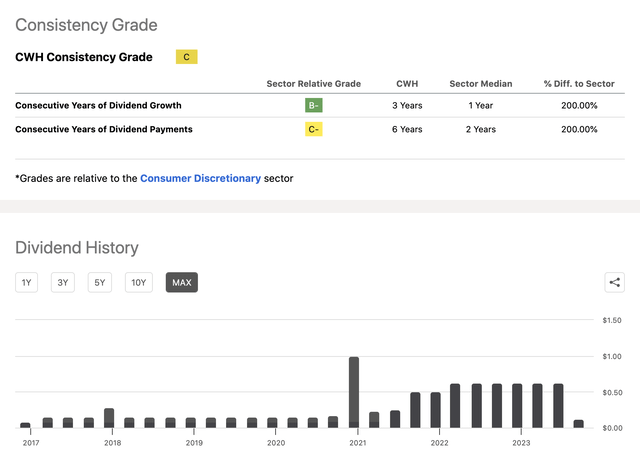Screen dimensions: 640x470
Task: Click the yellow C- grade badge
Action: (313, 129)
